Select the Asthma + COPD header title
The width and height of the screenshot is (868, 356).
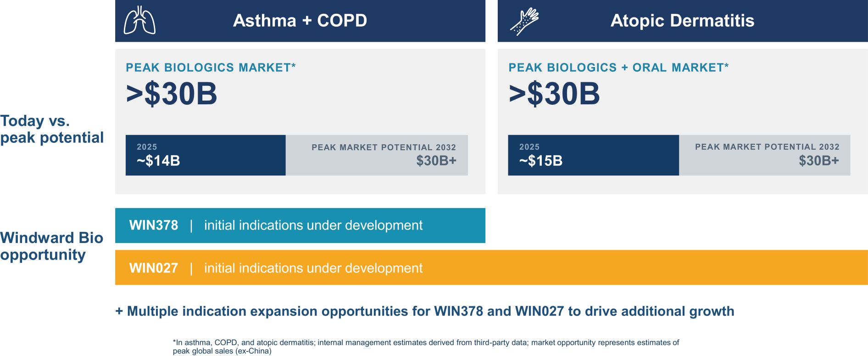(300, 21)
